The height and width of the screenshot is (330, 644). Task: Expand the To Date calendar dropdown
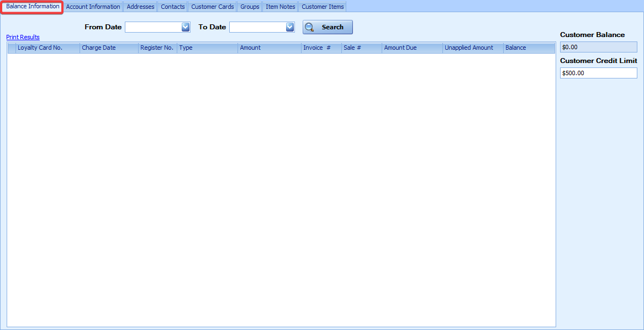point(290,27)
